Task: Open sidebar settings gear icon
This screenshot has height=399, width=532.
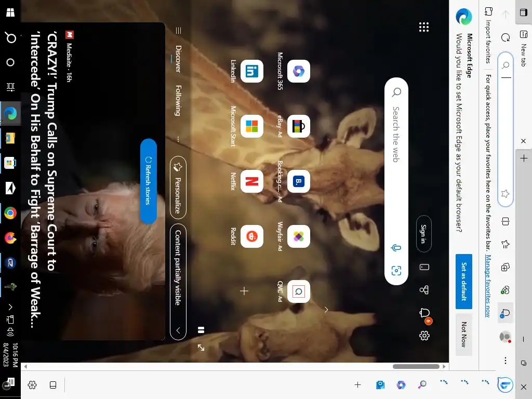Action: coord(32,385)
